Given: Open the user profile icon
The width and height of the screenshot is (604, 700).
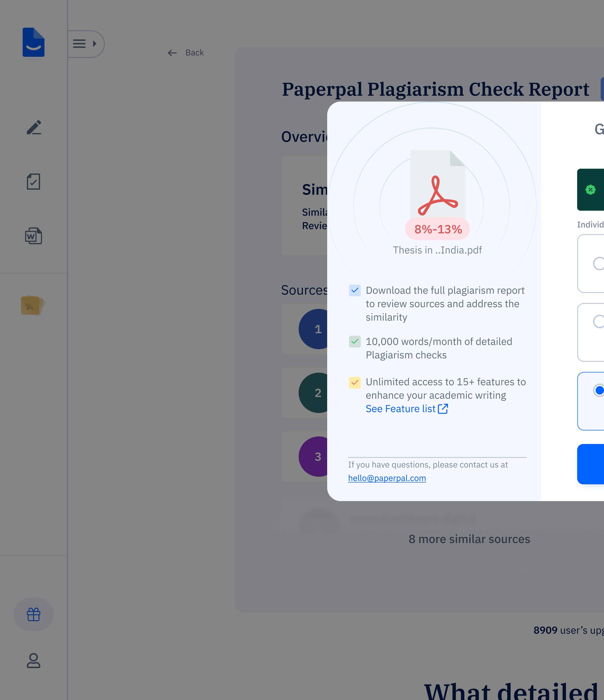Looking at the screenshot, I should pyautogui.click(x=33, y=661).
